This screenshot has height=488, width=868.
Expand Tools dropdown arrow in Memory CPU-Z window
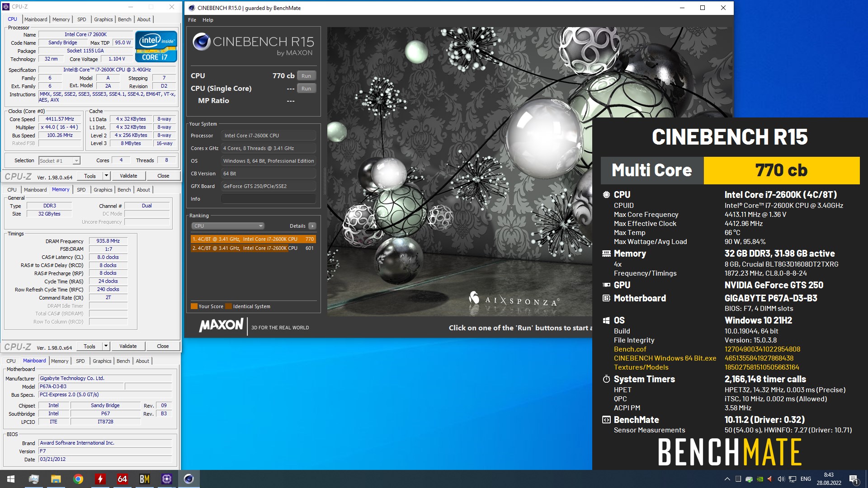tap(106, 346)
